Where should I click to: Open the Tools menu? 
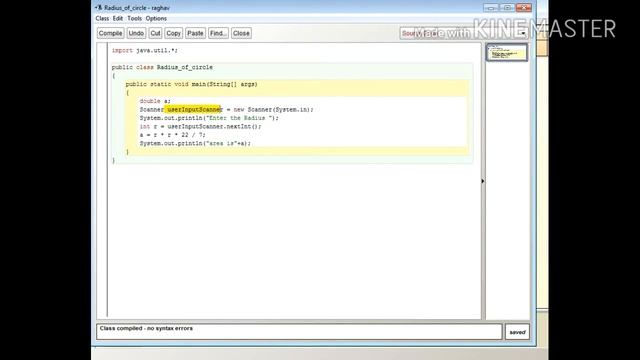tap(134, 18)
